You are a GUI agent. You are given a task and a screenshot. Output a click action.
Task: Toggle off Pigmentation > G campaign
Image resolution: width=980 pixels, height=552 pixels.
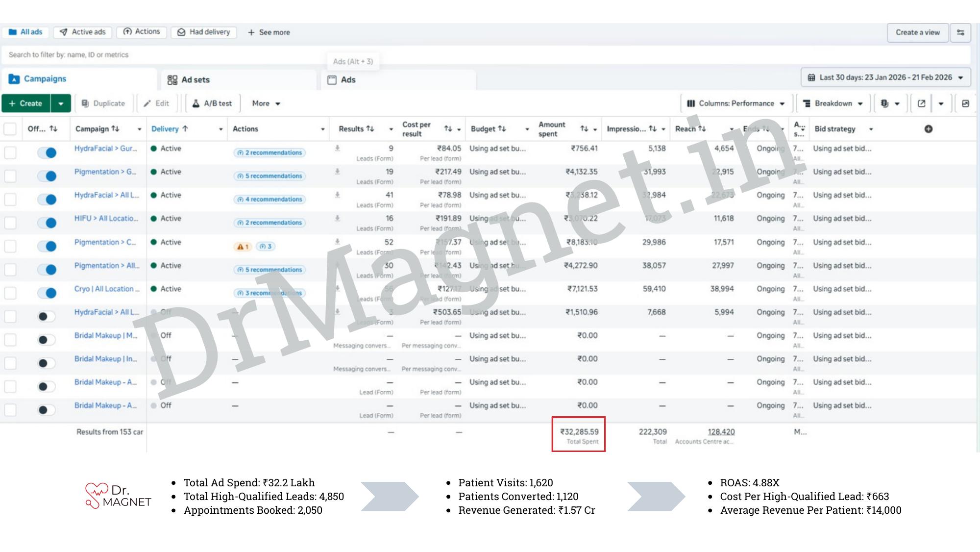pos(47,176)
